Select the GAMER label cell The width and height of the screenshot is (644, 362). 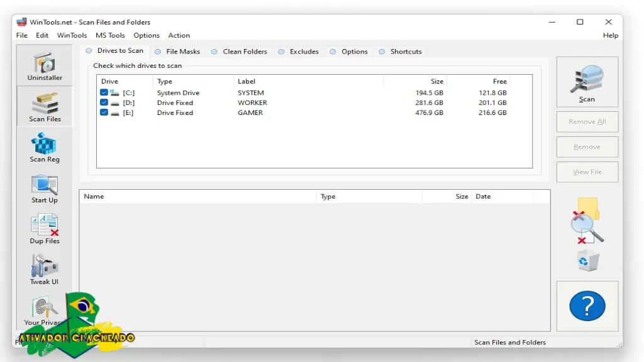(250, 112)
